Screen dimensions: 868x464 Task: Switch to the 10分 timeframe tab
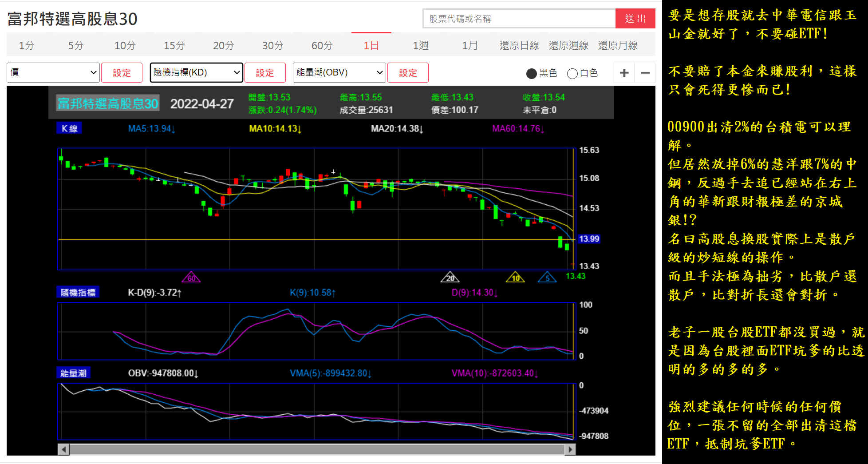click(x=125, y=45)
